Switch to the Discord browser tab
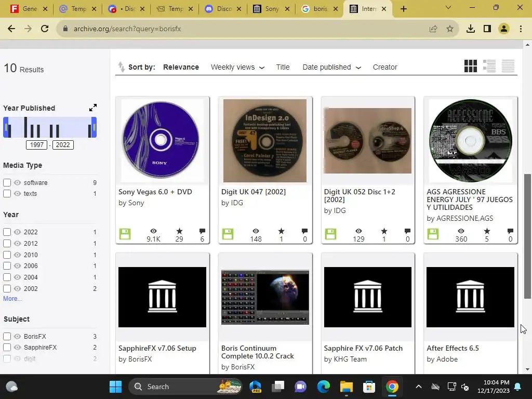Image resolution: width=532 pixels, height=399 pixels. (223, 9)
